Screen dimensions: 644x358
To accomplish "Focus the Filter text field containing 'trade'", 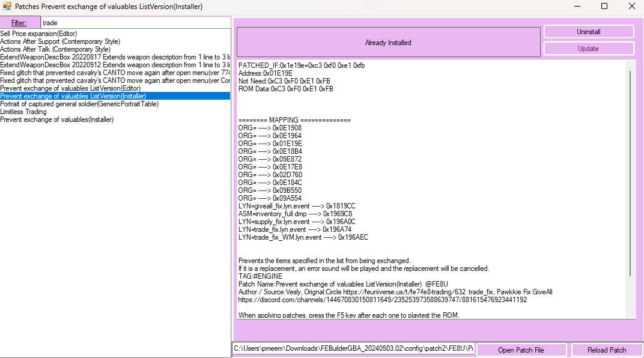I will tap(136, 23).
